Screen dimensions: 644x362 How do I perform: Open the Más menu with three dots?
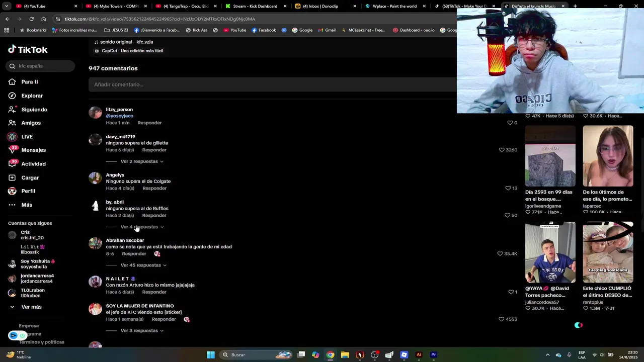click(x=26, y=205)
